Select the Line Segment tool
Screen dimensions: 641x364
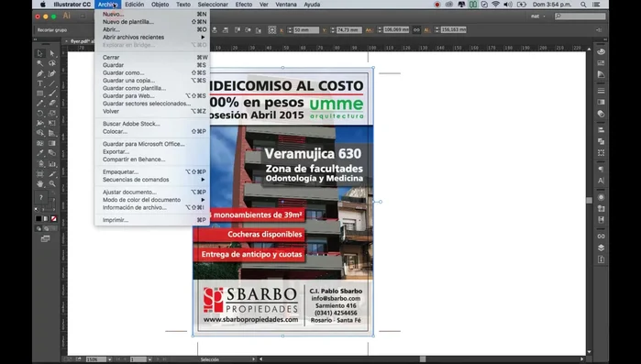[x=52, y=83]
